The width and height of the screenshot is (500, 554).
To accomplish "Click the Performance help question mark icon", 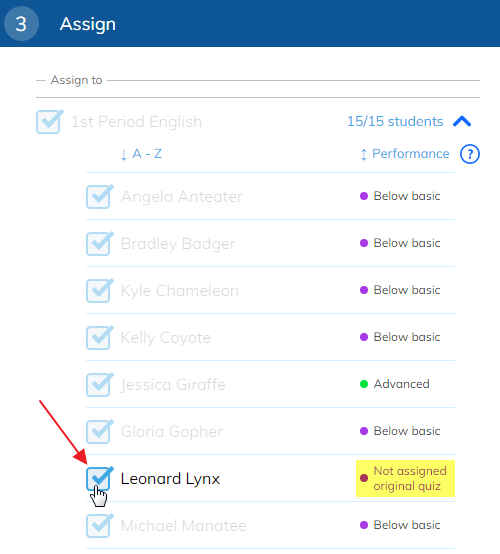I will click(470, 154).
